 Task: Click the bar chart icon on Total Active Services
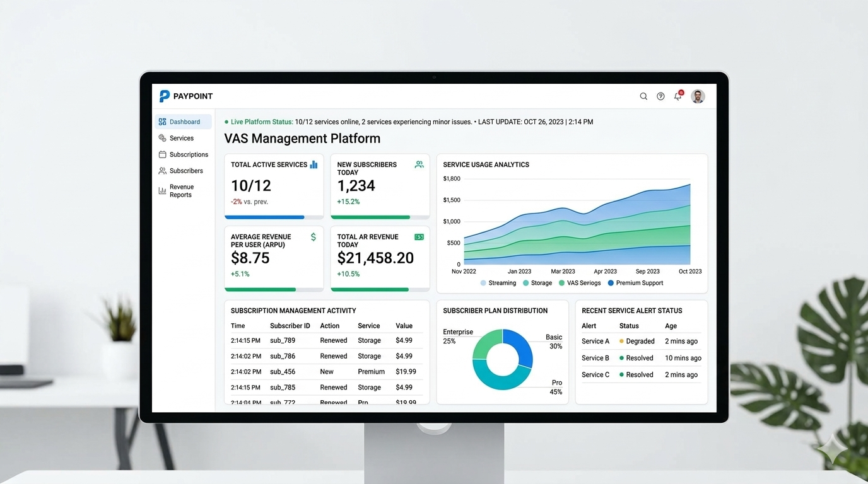tap(314, 164)
